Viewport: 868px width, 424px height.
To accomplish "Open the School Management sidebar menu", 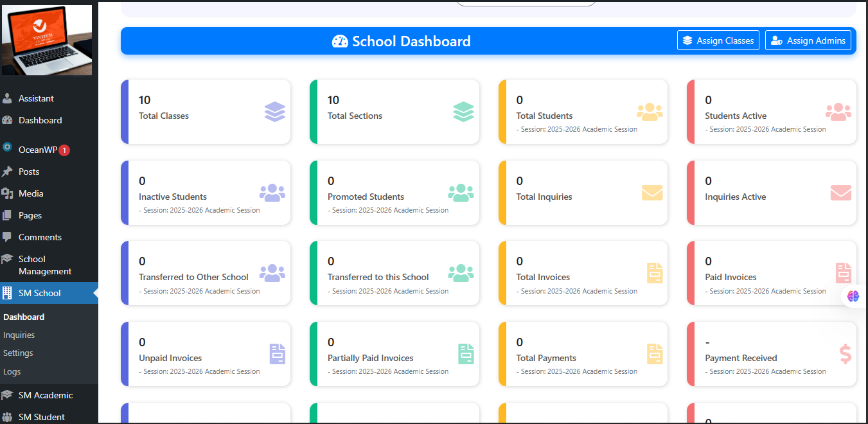I will 44,265.
